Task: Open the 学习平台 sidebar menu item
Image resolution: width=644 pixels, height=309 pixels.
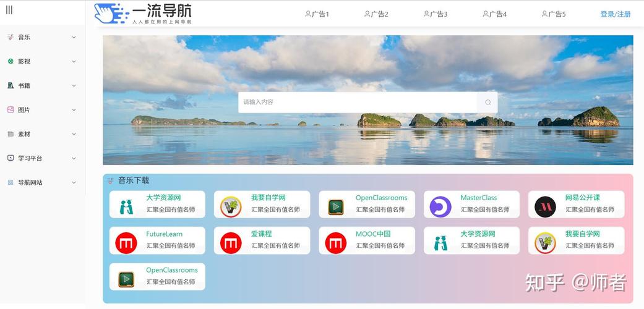Action: (x=43, y=158)
